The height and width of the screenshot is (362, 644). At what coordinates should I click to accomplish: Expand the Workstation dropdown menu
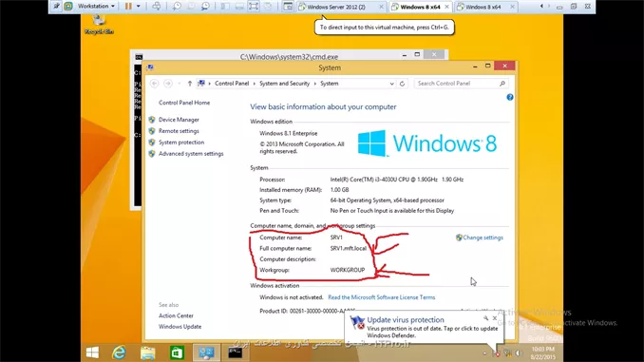[x=96, y=6]
